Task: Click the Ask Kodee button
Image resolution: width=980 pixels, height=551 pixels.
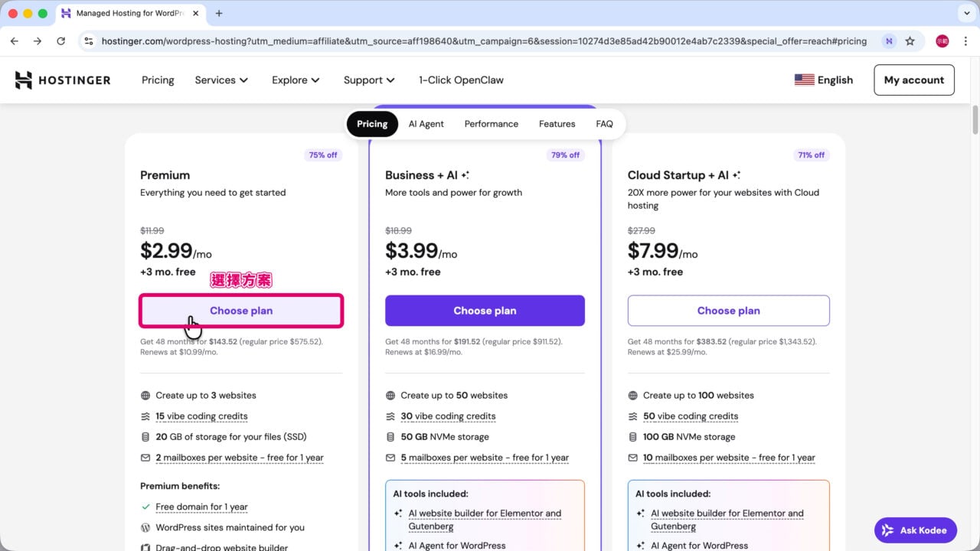Action: (x=916, y=530)
